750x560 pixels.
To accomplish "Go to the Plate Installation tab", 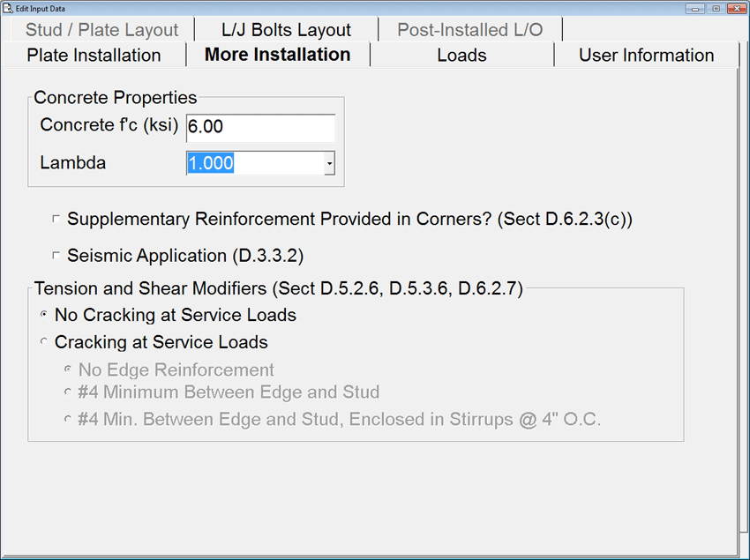I will [x=94, y=55].
